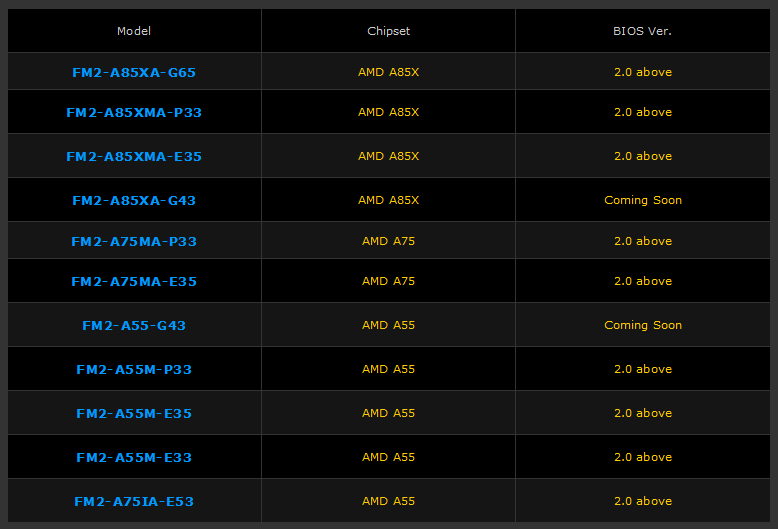Click the AMD A75 chipset for FM2-A75MA-P33
This screenshot has height=529, width=778.
pyautogui.click(x=388, y=241)
